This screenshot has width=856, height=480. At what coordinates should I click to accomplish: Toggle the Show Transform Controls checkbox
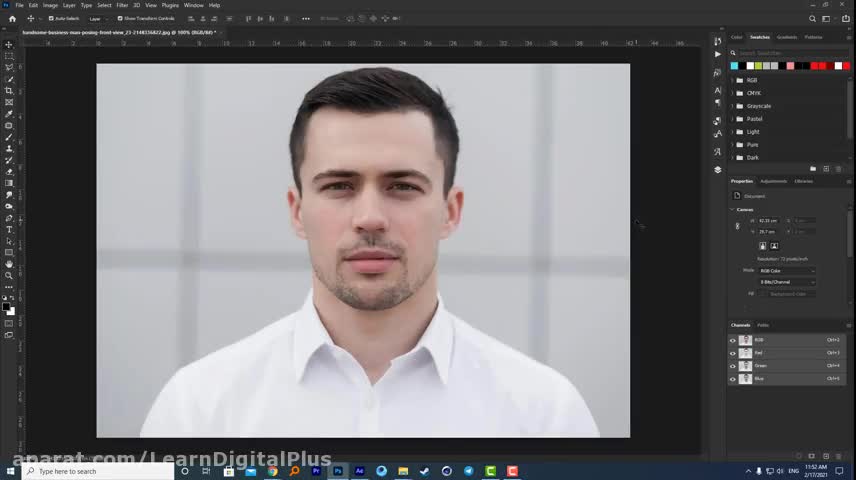point(120,18)
